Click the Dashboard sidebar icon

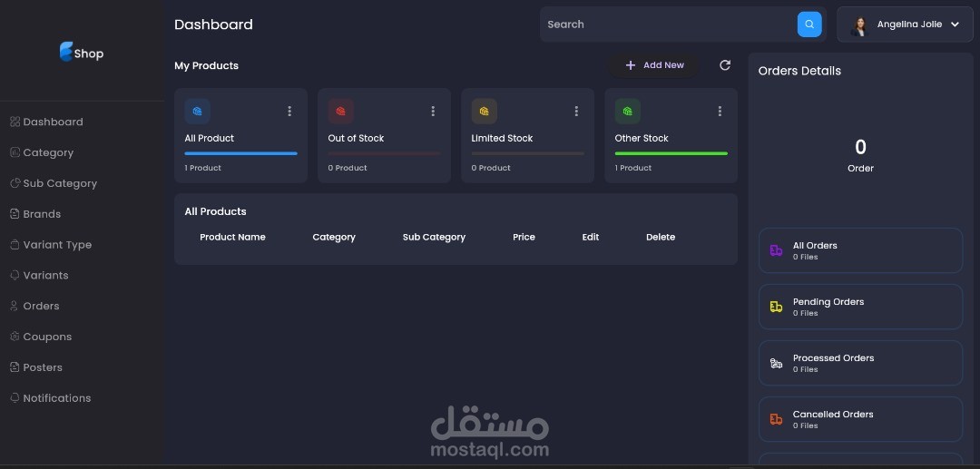[15, 122]
